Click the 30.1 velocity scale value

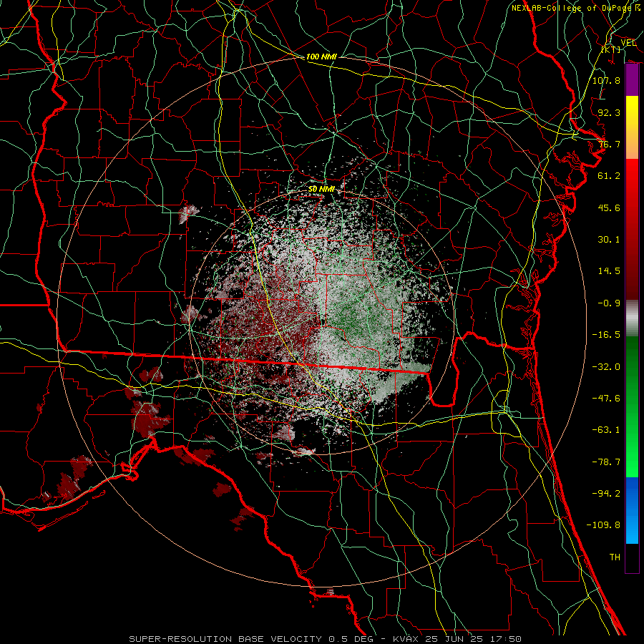(609, 240)
